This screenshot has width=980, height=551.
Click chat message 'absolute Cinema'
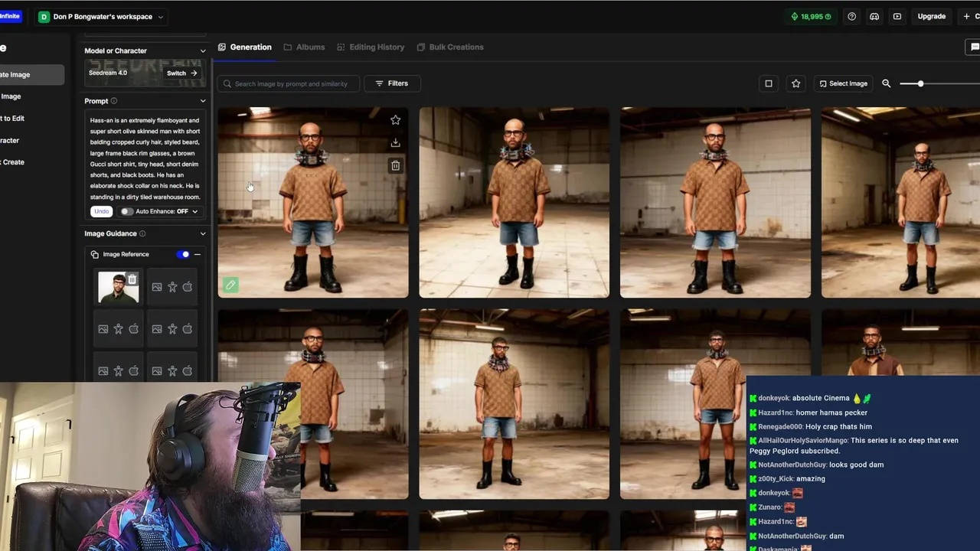822,398
